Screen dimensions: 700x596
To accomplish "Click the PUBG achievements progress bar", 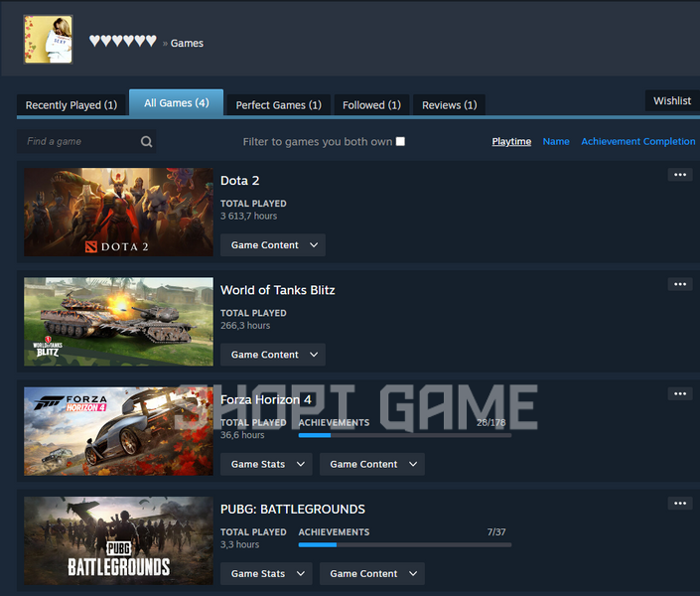I will [x=405, y=544].
